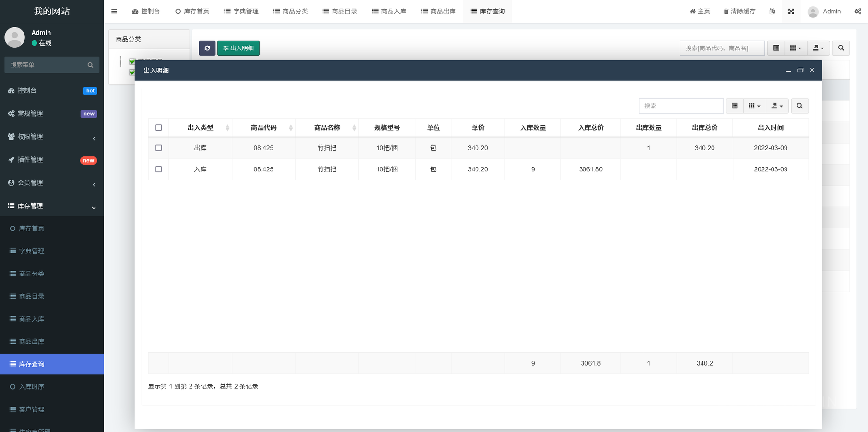Select the 出库 row checkbox

click(x=159, y=148)
